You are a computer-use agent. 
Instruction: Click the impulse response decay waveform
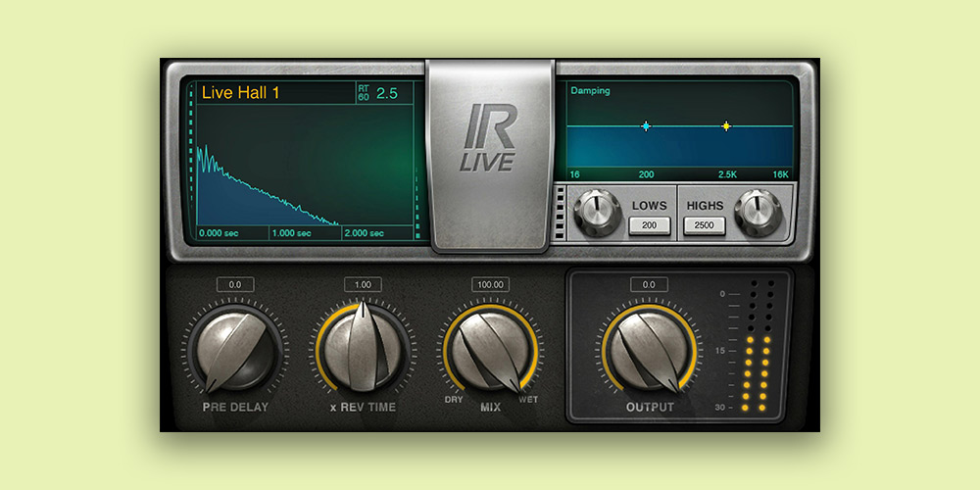pos(269,185)
